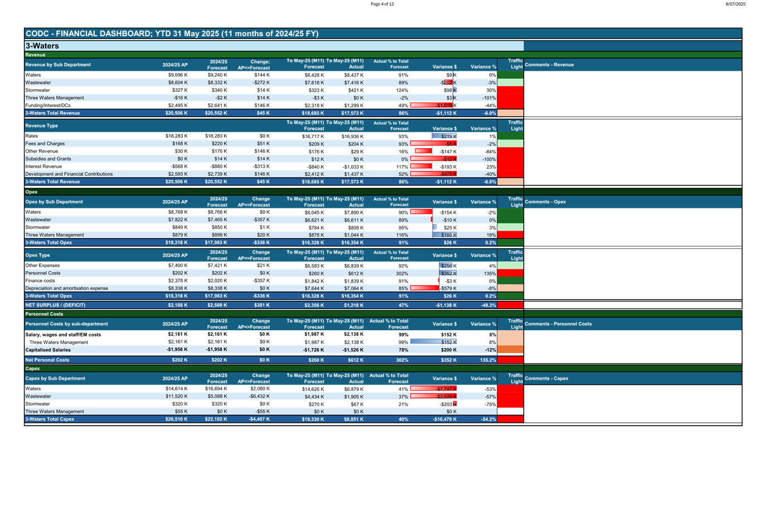Screen dimensions: 765x532
Task: Click 3-Waters Total Capex variance -$10,479 K
Action: coord(445,419)
